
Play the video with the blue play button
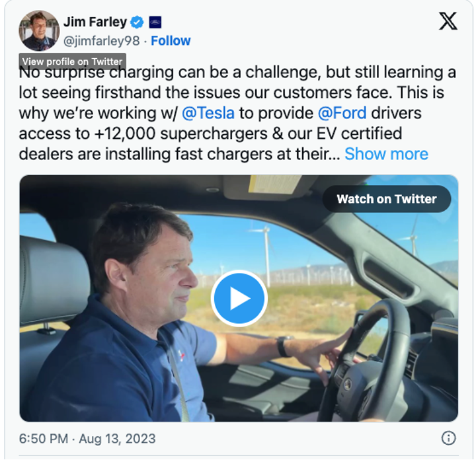click(x=239, y=298)
